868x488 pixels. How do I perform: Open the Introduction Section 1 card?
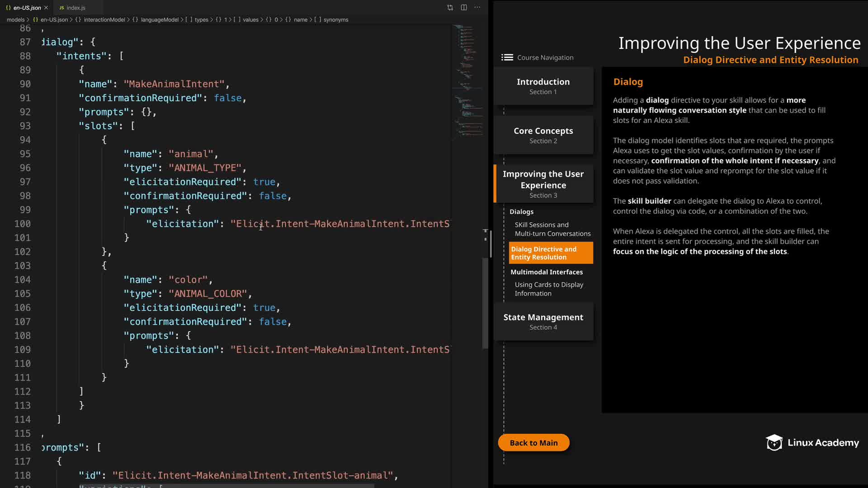tap(543, 86)
